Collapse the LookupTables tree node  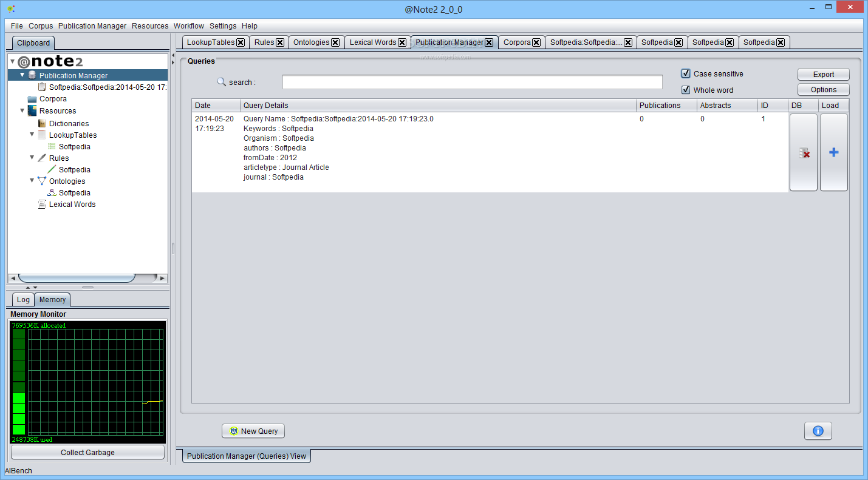pos(32,135)
